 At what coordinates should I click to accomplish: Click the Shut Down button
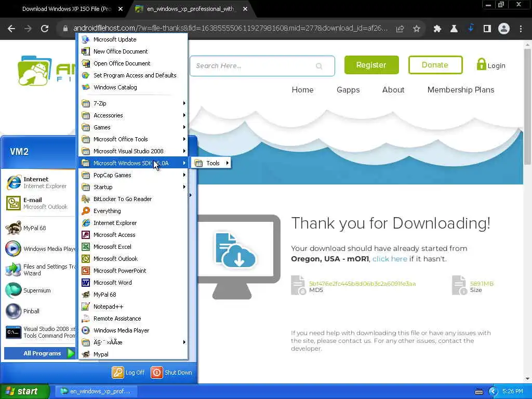(x=171, y=373)
